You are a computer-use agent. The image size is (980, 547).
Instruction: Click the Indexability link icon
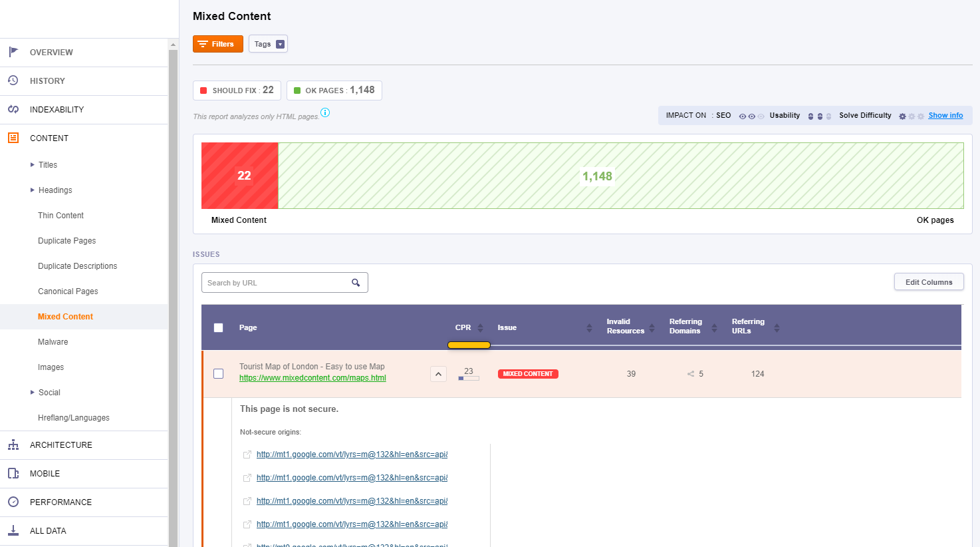point(13,109)
